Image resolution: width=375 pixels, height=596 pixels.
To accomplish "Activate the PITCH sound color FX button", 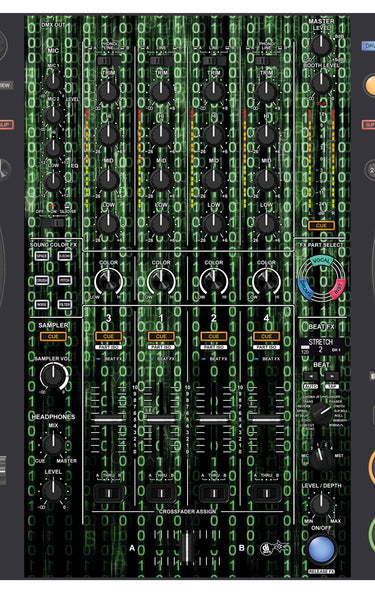I will tap(65, 280).
